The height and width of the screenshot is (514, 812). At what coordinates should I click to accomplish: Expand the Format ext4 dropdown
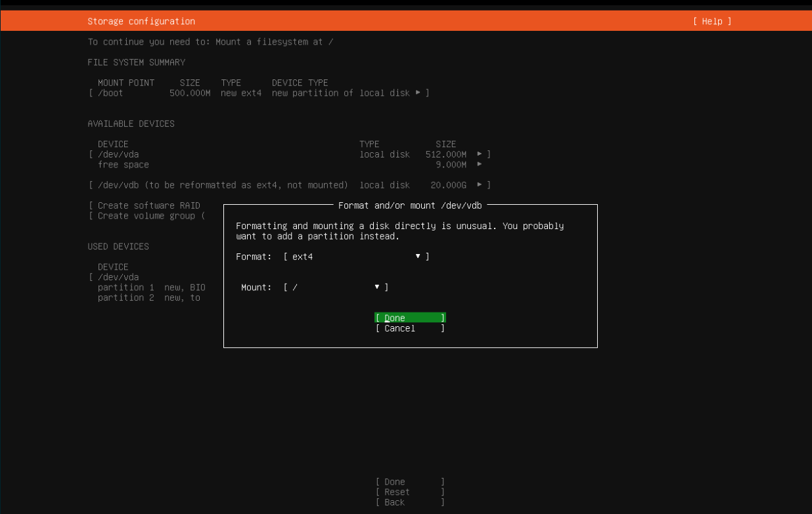coord(418,257)
